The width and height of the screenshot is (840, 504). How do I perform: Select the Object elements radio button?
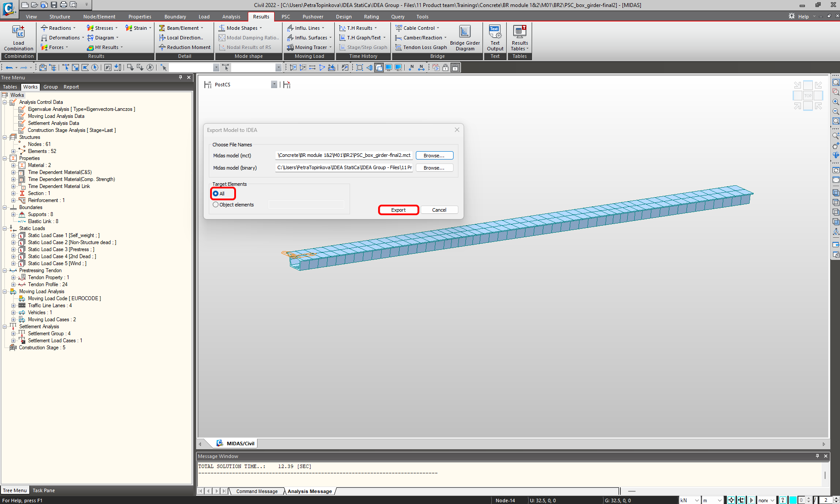pos(216,205)
